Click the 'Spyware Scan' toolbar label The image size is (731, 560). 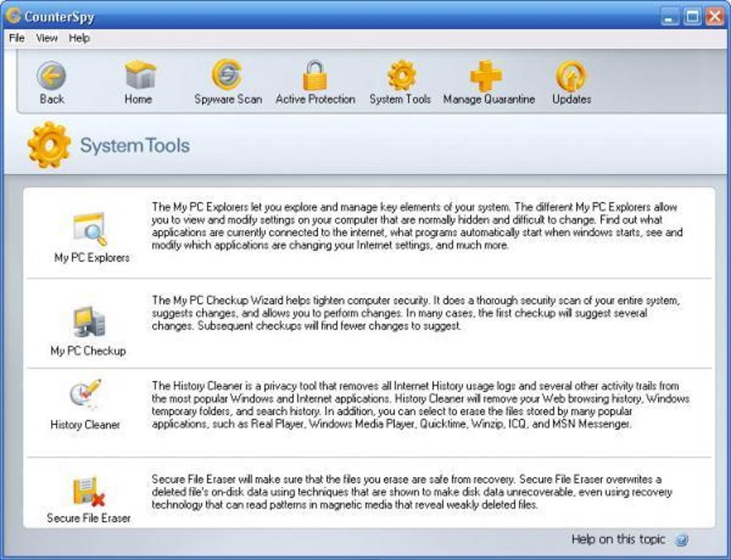[x=228, y=100]
